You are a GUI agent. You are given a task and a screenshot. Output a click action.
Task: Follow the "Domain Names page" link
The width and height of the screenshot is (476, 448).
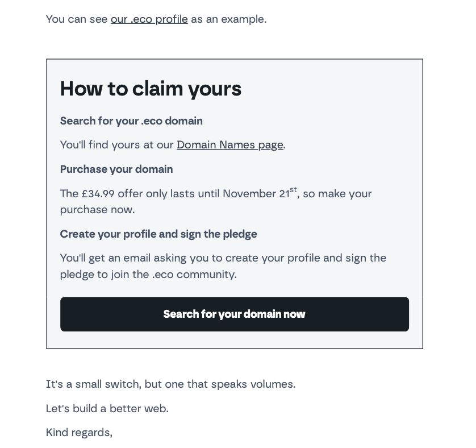[229, 145]
